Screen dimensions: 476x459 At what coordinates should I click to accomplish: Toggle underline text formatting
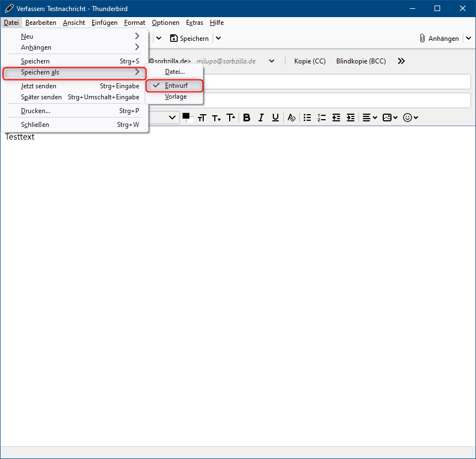pyautogui.click(x=275, y=118)
